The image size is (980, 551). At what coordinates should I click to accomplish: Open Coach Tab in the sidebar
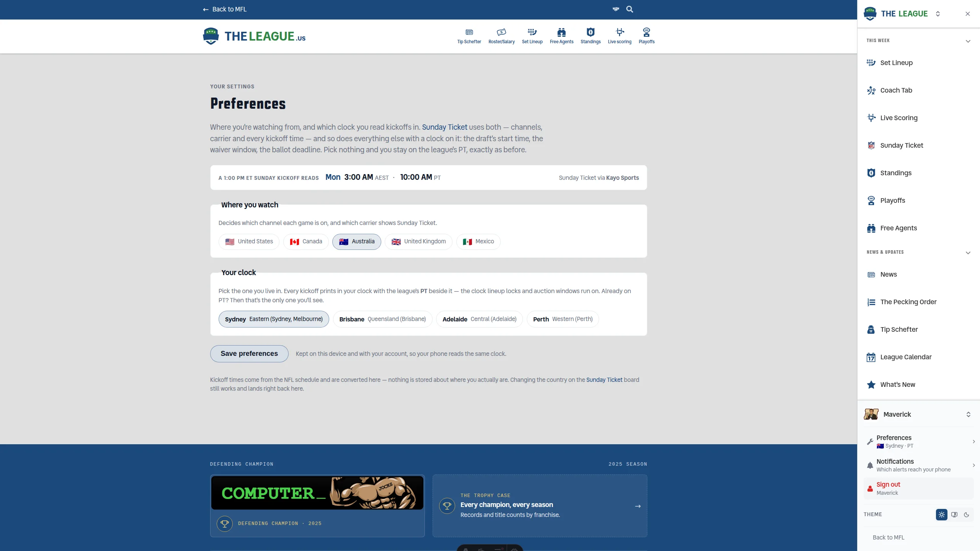(x=918, y=90)
